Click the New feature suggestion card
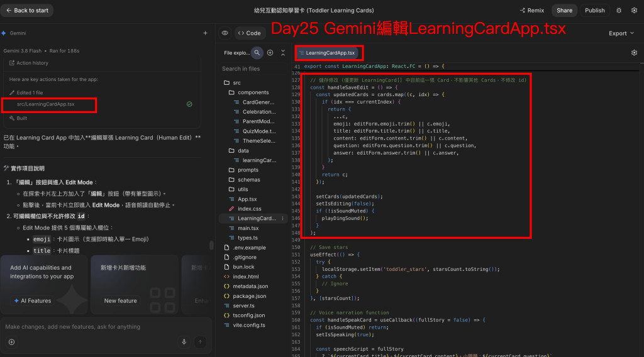Image resolution: width=644 pixels, height=357 pixels. (135, 284)
